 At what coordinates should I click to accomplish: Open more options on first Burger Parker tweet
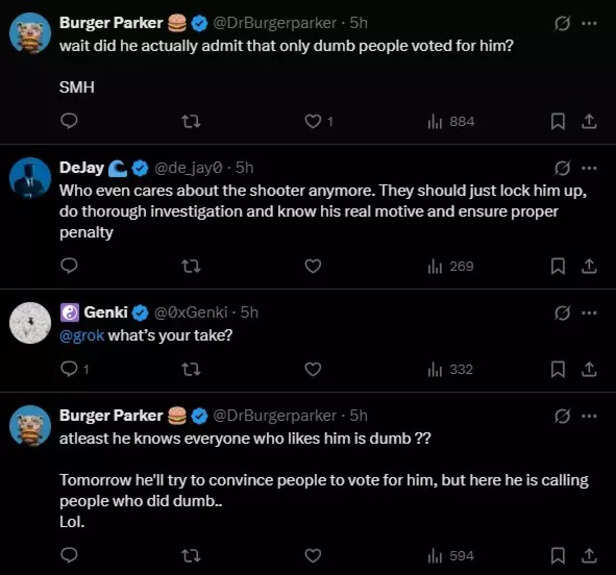[x=589, y=22]
